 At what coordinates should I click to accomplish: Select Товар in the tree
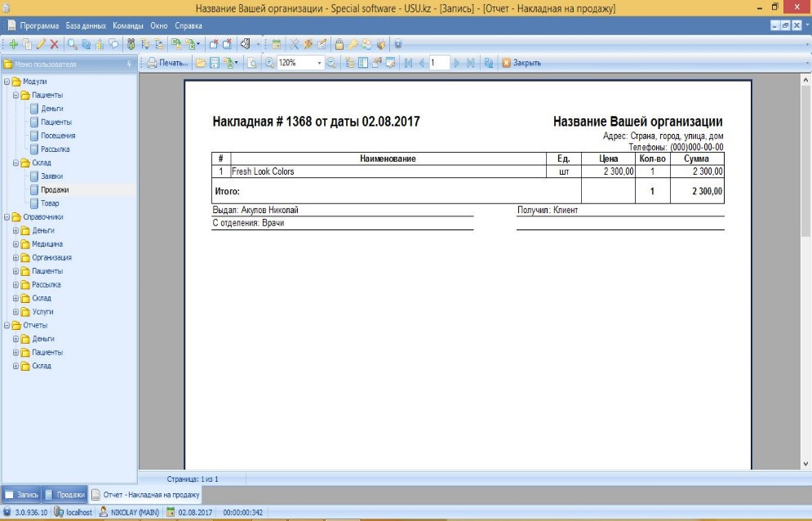pos(50,203)
